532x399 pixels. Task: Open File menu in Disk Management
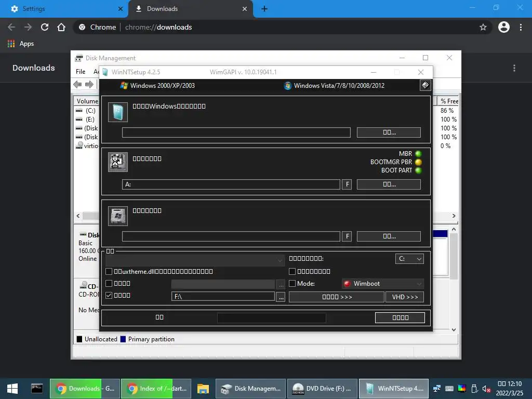pyautogui.click(x=81, y=72)
